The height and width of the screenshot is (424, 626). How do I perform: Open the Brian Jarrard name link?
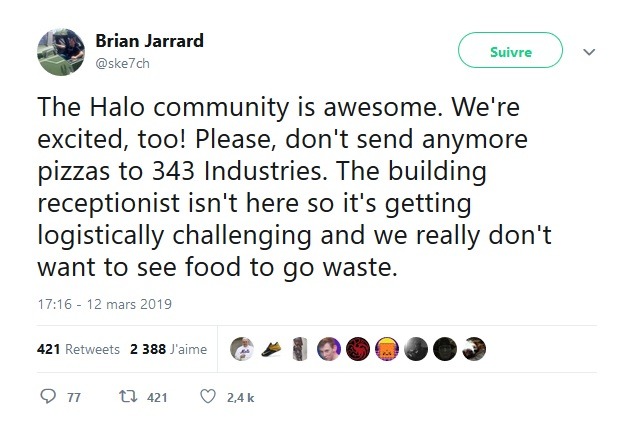[149, 41]
